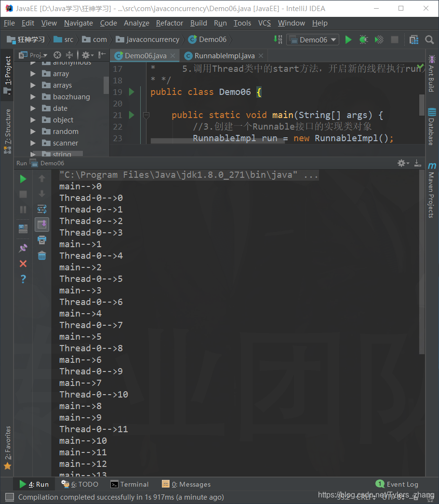
Task: Toggle scroll to end of console
Action: (x=42, y=225)
